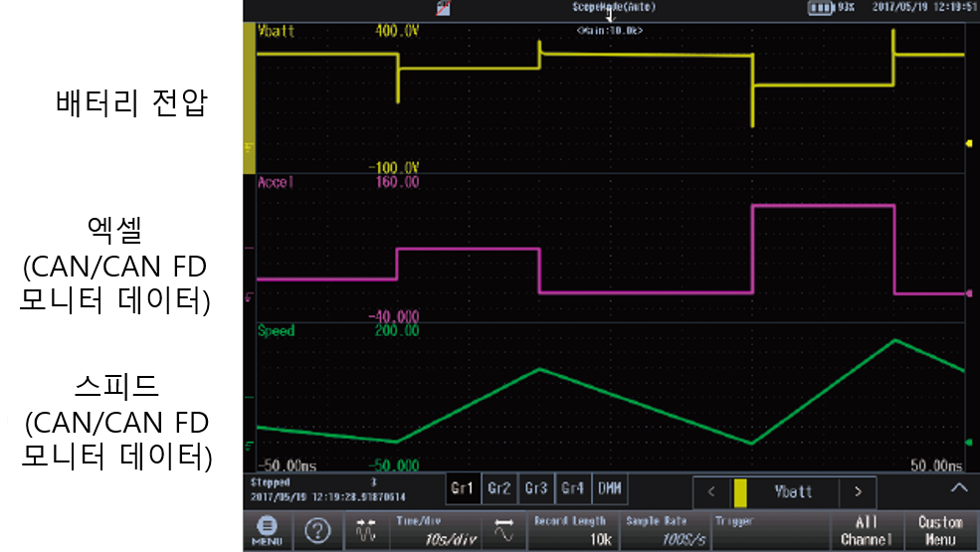Image resolution: width=980 pixels, height=552 pixels.
Task: Compress the time axis using the narrow waveform icon
Action: tap(366, 531)
